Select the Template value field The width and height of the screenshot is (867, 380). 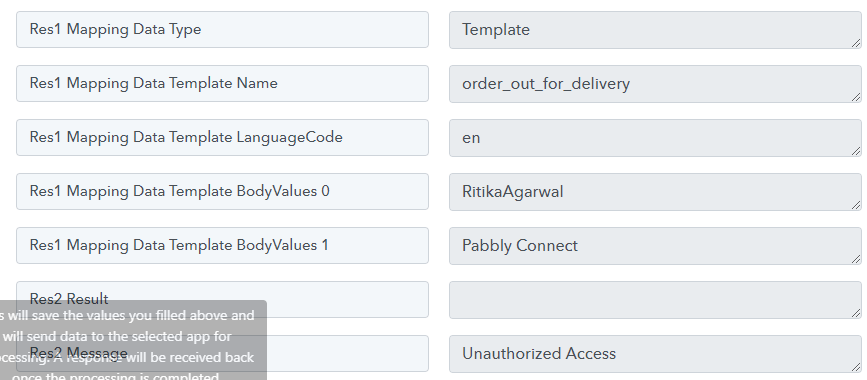(655, 30)
